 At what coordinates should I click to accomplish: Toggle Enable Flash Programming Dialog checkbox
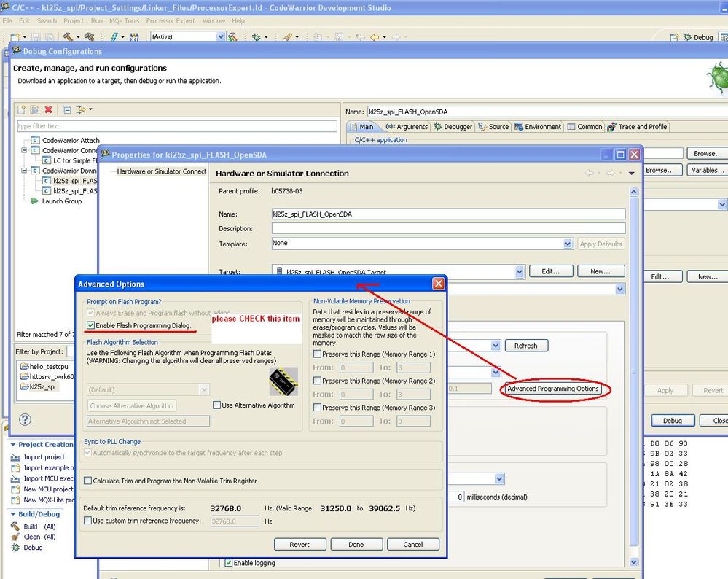[x=90, y=325]
